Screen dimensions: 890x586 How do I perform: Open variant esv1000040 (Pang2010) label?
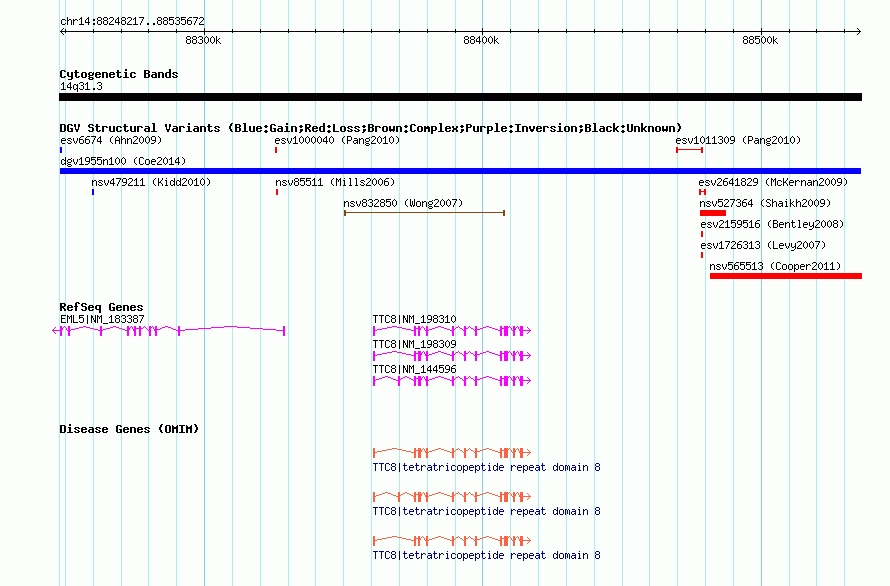(x=337, y=140)
